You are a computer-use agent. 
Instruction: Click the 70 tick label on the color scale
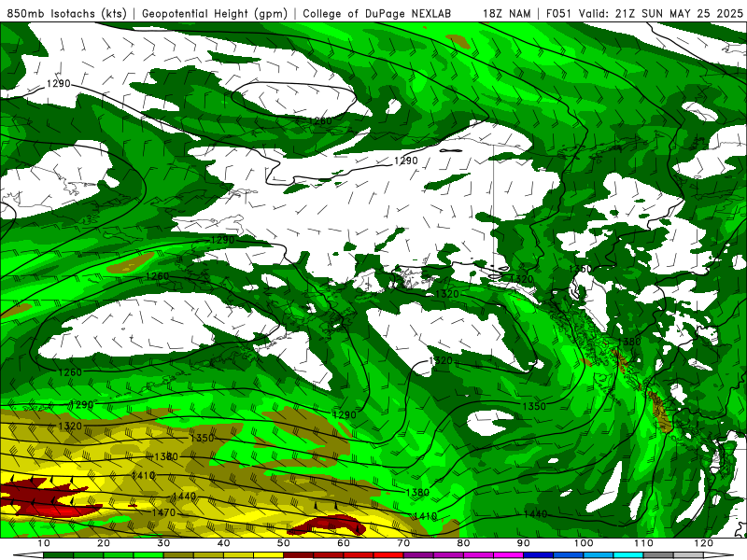point(403,543)
